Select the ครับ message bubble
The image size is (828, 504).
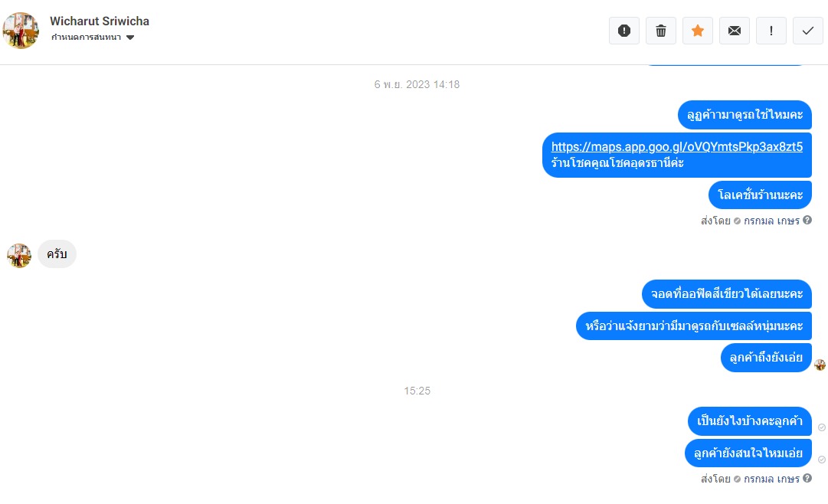(57, 254)
